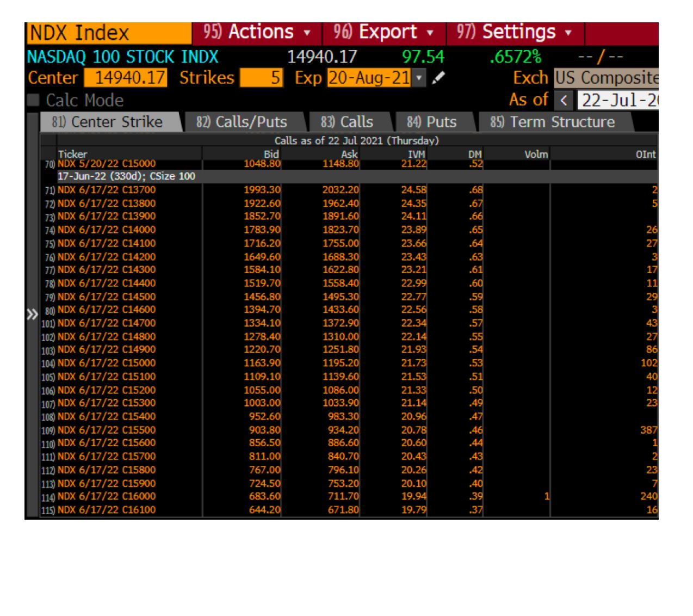
Task: Enable the Calc Mode checkbox
Action: pyautogui.click(x=33, y=100)
